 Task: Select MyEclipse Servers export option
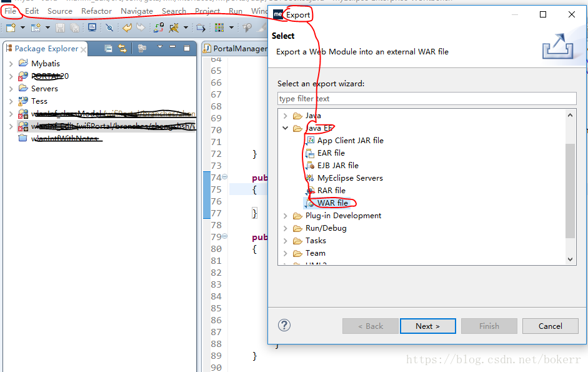(x=350, y=178)
